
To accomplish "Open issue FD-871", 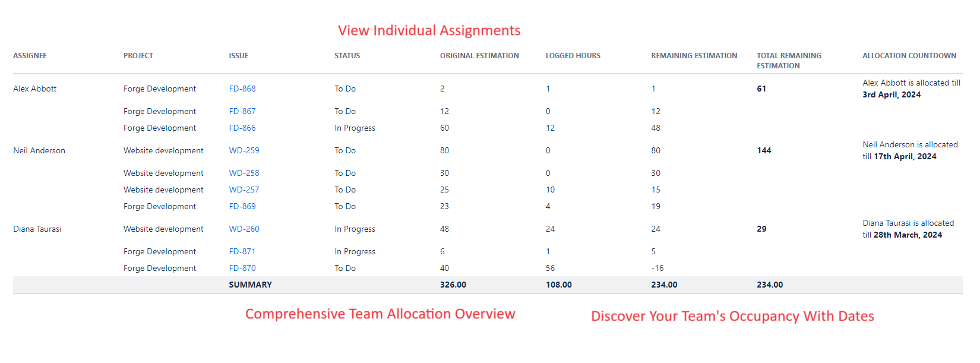I will (242, 251).
